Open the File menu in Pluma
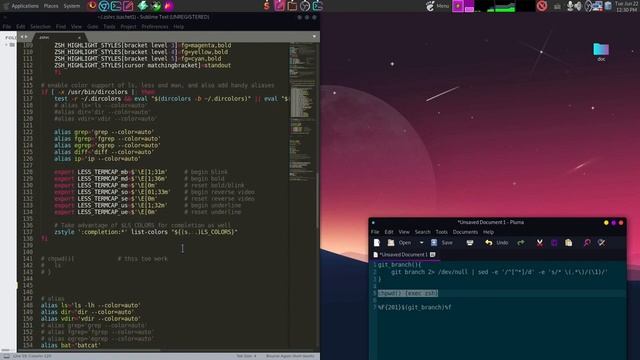The width and height of the screenshot is (640, 360). pos(375,232)
